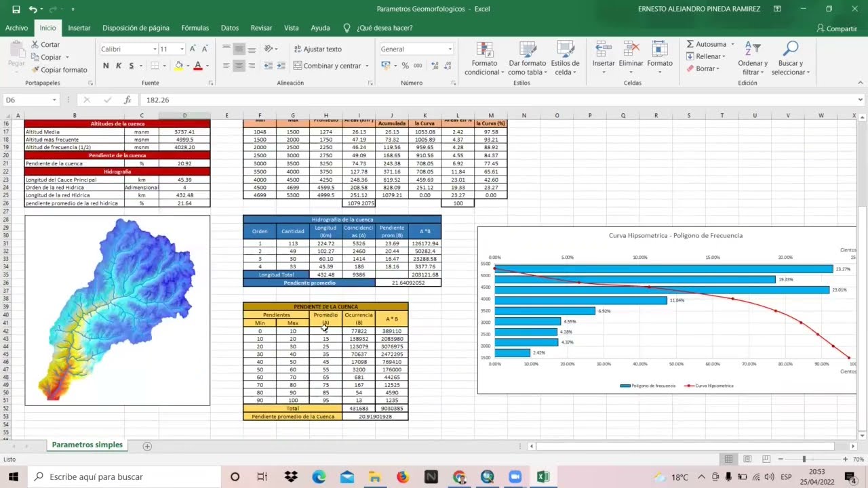Screen dimensions: 868x488
Task: Open Formato condicional menu
Action: (x=484, y=58)
